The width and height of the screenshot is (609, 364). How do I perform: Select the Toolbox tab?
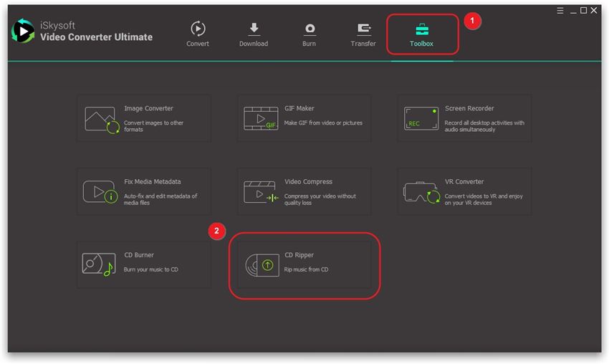click(422, 34)
